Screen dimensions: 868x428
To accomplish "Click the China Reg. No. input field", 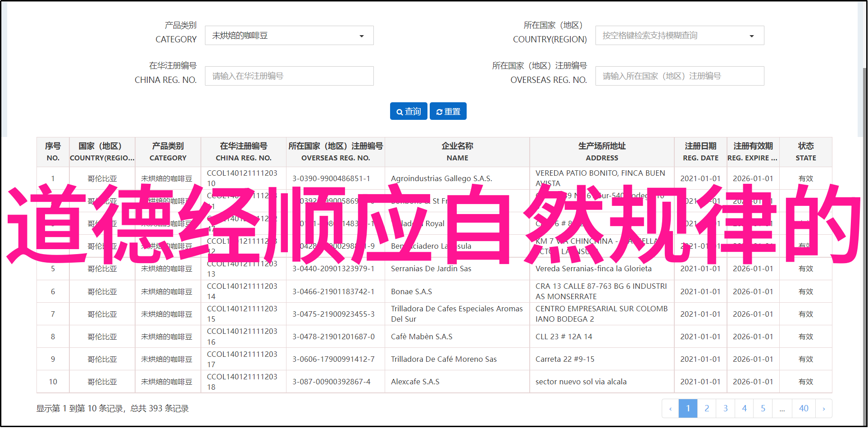I will click(289, 76).
